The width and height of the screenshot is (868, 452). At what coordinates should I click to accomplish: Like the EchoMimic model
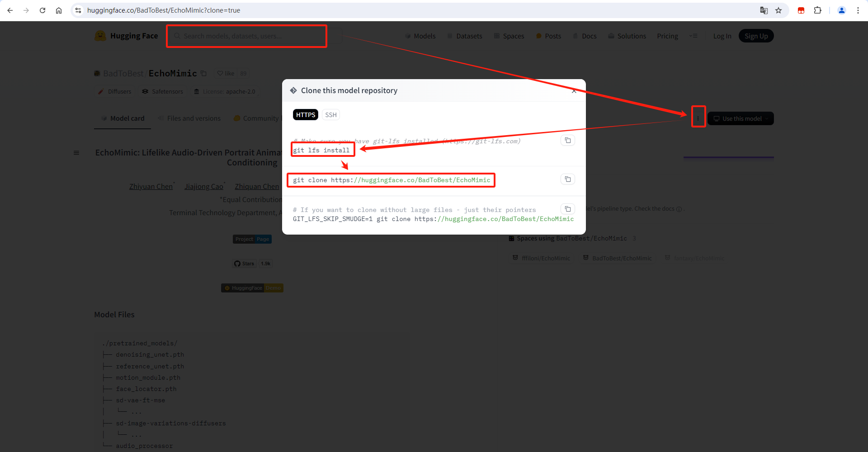[x=225, y=73]
